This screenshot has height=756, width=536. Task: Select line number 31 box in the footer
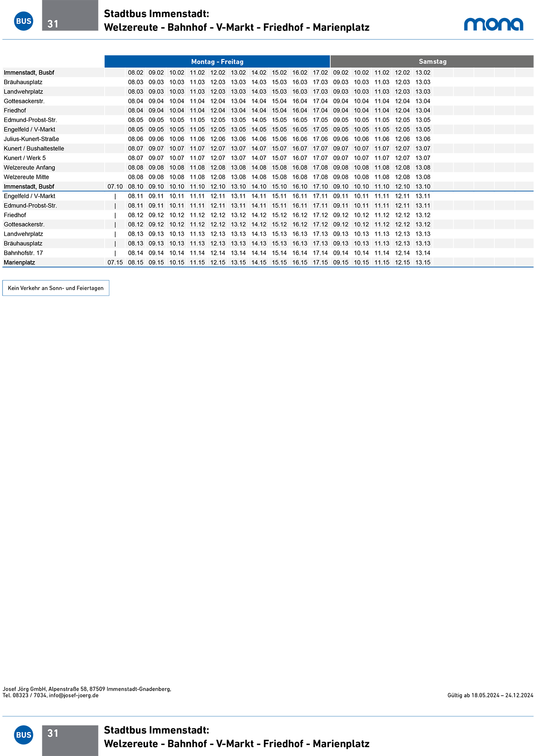tap(70, 740)
